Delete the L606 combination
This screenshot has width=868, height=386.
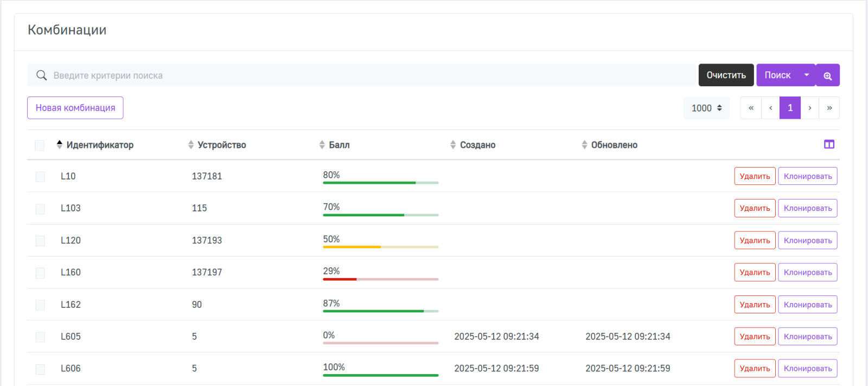coord(755,368)
